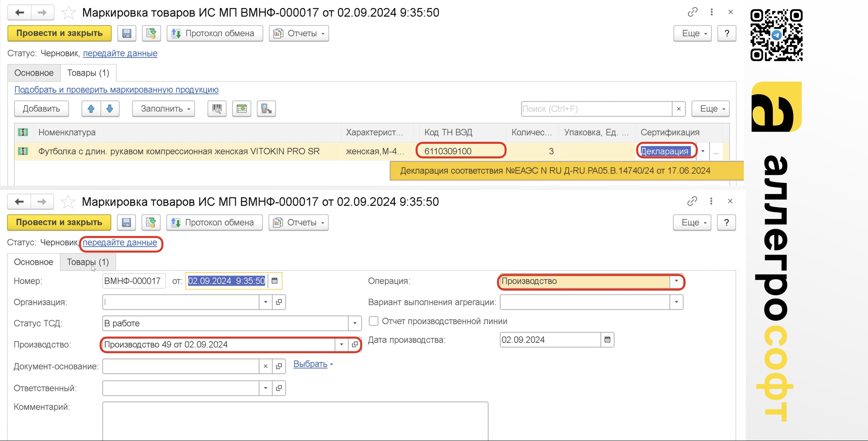Image resolution: width=868 pixels, height=441 pixels.
Task: Open Подобрать и проверить маркированную продукцию link
Action: coord(116,90)
